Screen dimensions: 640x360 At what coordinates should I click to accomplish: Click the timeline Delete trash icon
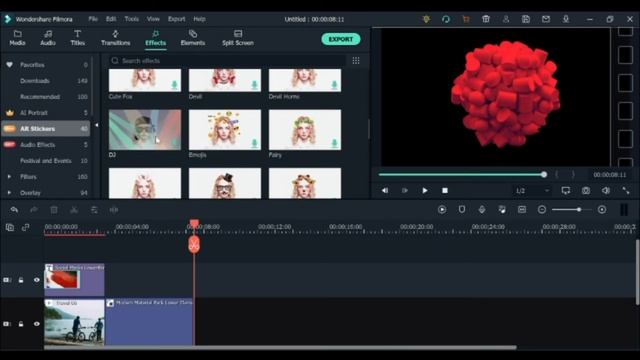click(54, 210)
